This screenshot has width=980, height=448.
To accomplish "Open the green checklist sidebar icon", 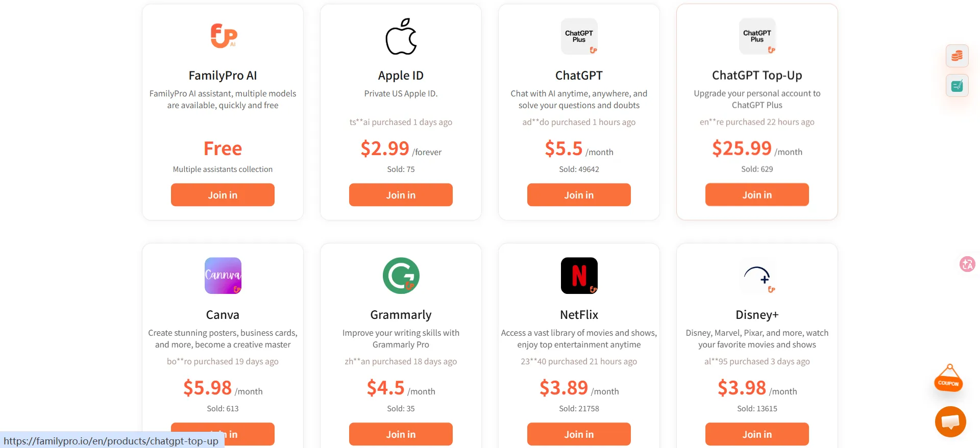I will 957,86.
